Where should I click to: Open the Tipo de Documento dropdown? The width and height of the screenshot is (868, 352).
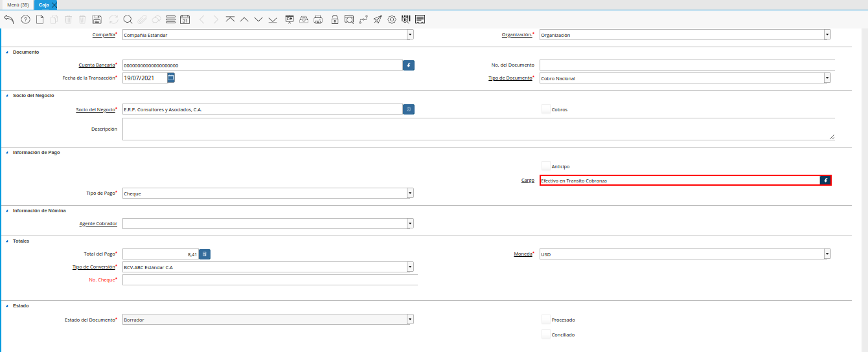click(827, 78)
